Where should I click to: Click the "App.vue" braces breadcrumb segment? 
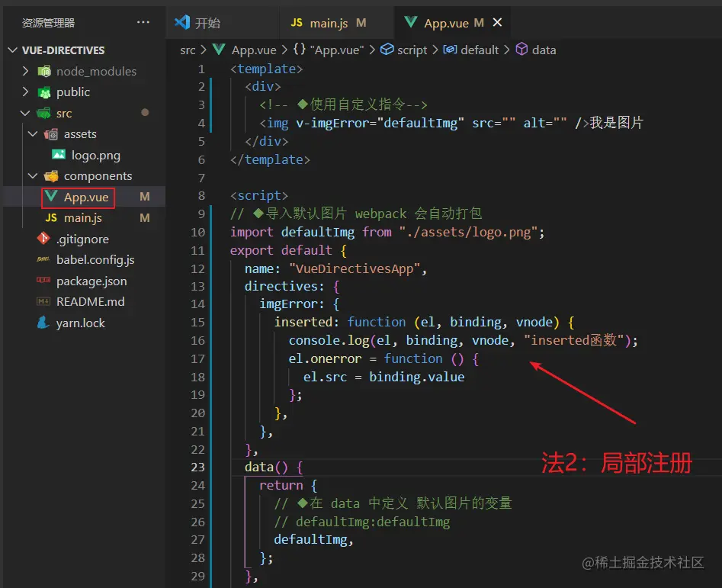[337, 50]
